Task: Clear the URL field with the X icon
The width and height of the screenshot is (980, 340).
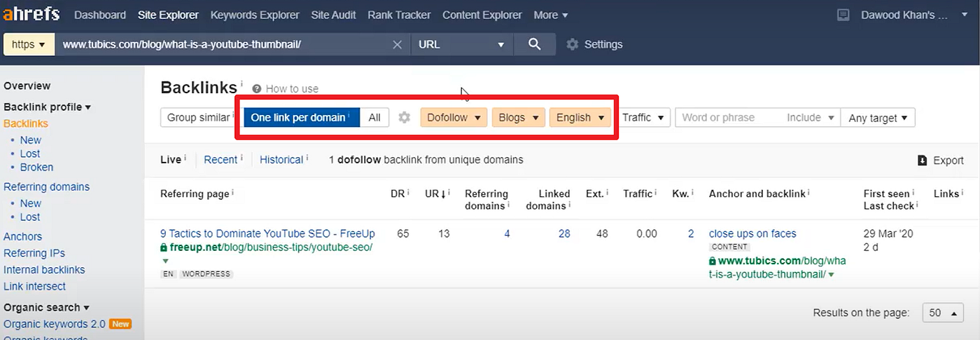Action: 397,44
